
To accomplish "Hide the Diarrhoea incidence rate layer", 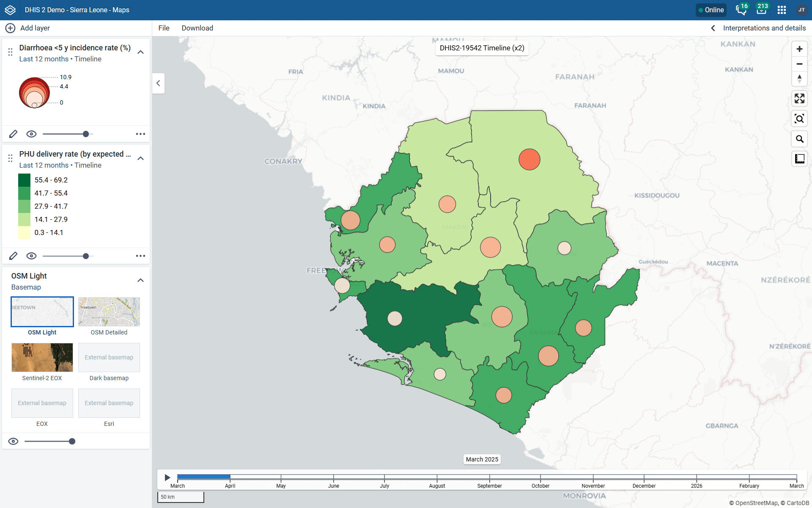I will point(31,134).
